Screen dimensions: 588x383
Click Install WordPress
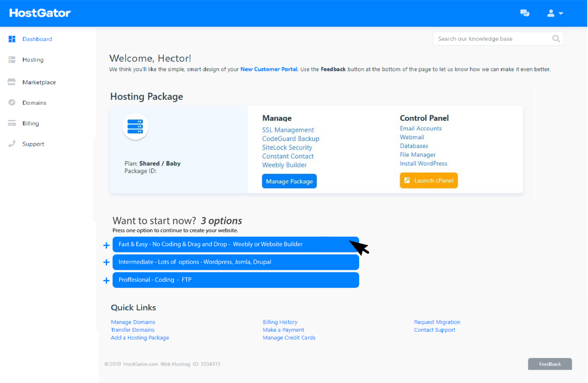423,163
